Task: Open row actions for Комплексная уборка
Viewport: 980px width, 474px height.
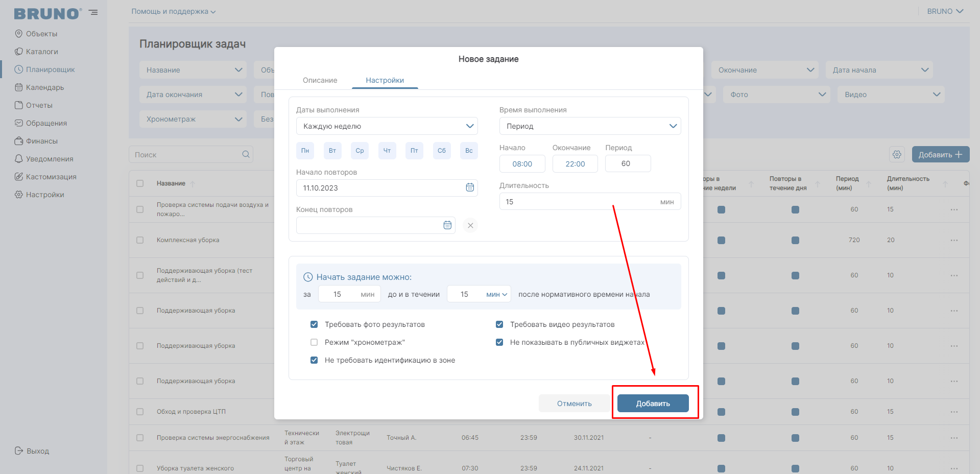Action: coord(954,240)
